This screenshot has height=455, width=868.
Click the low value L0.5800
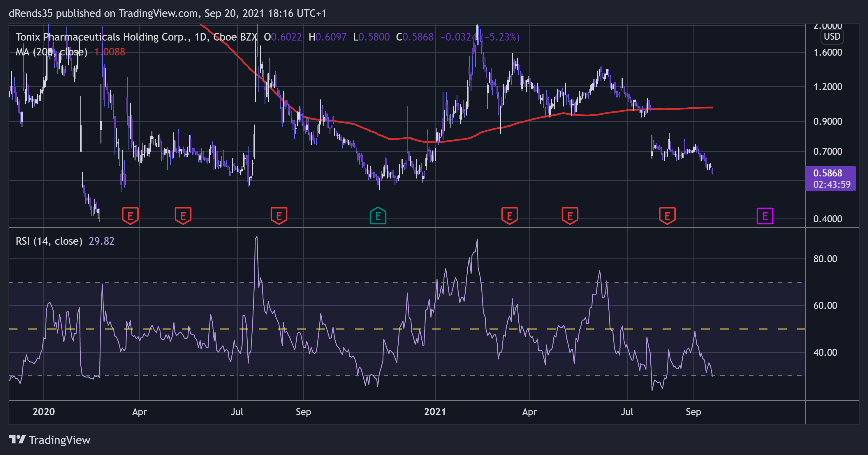coord(371,37)
